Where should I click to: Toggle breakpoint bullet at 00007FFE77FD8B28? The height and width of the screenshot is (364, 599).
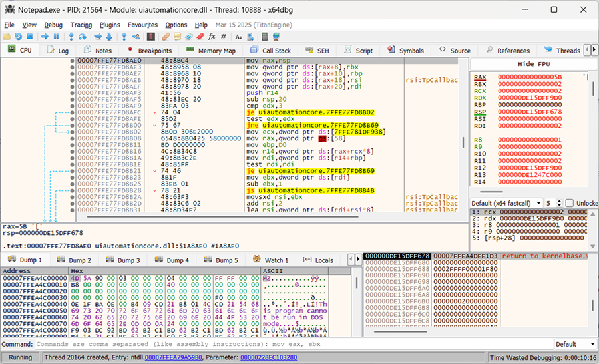(72, 190)
